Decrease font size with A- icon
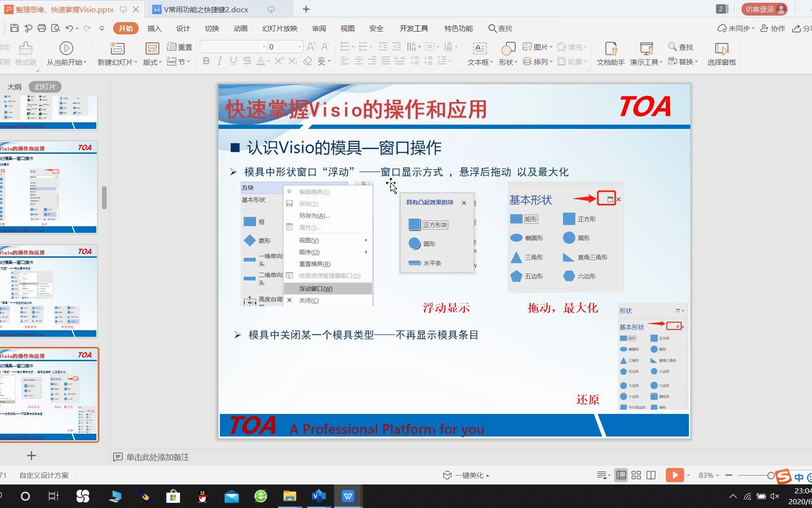The width and height of the screenshot is (812, 508). coord(325,47)
